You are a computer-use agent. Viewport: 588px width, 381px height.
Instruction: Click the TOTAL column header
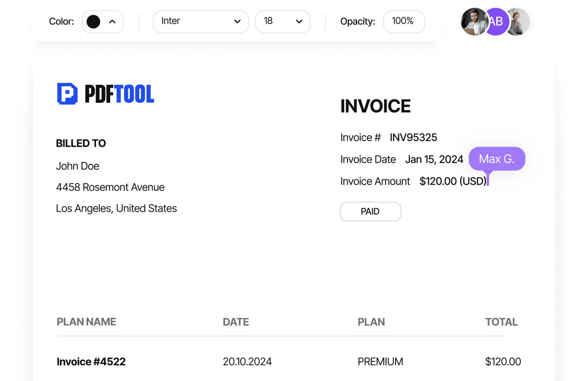point(501,322)
